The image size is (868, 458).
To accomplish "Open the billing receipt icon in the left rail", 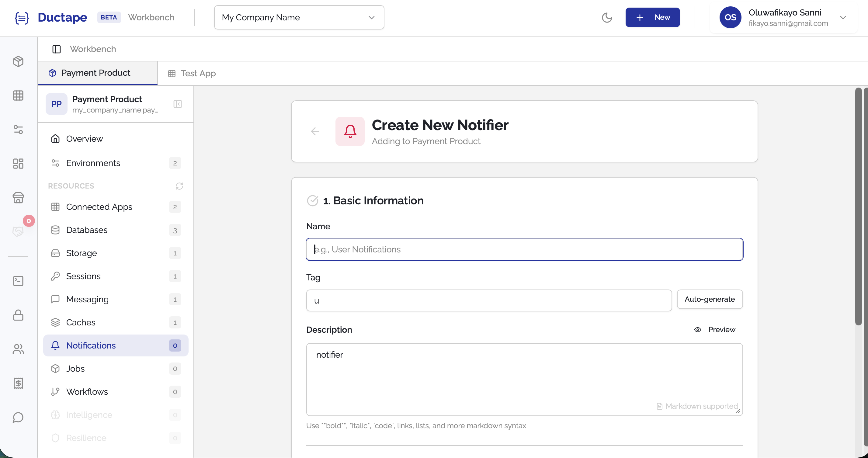I will 18,383.
